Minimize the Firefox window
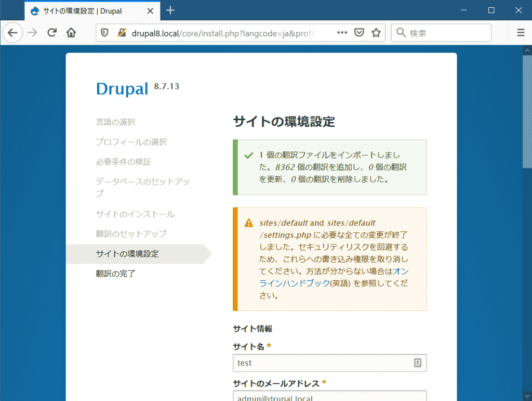The image size is (532, 401). click(x=464, y=10)
